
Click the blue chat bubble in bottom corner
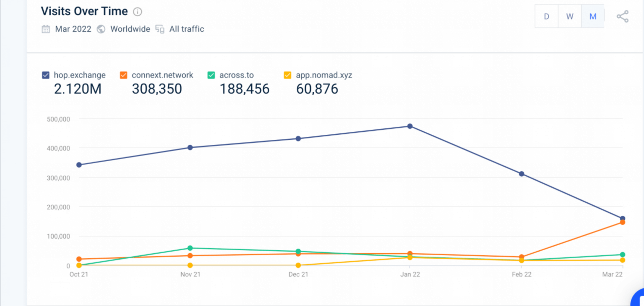(x=638, y=298)
